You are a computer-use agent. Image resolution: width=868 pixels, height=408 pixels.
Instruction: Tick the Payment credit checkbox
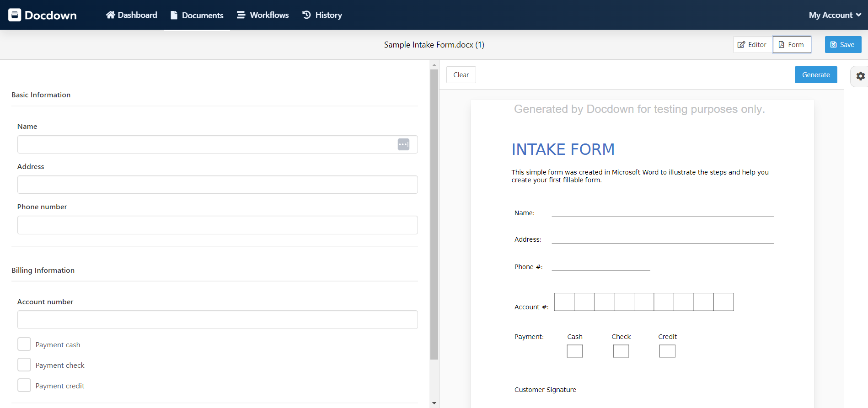click(x=24, y=386)
